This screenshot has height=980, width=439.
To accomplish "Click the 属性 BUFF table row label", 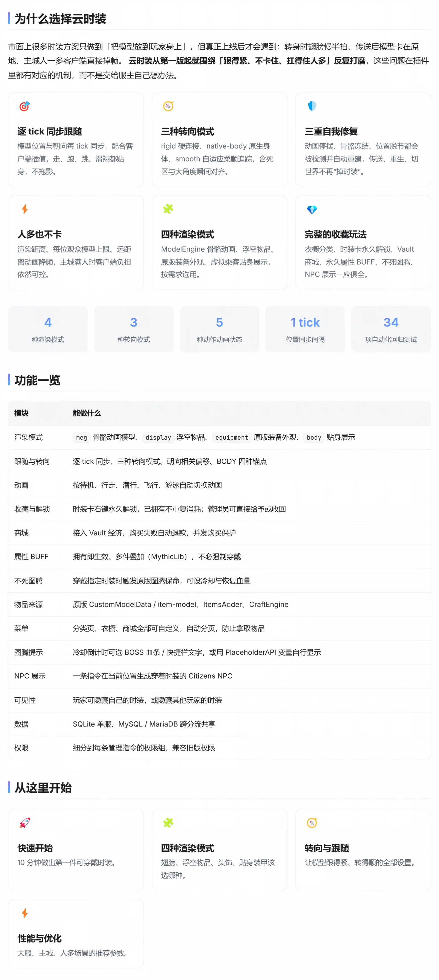I will pos(31,557).
